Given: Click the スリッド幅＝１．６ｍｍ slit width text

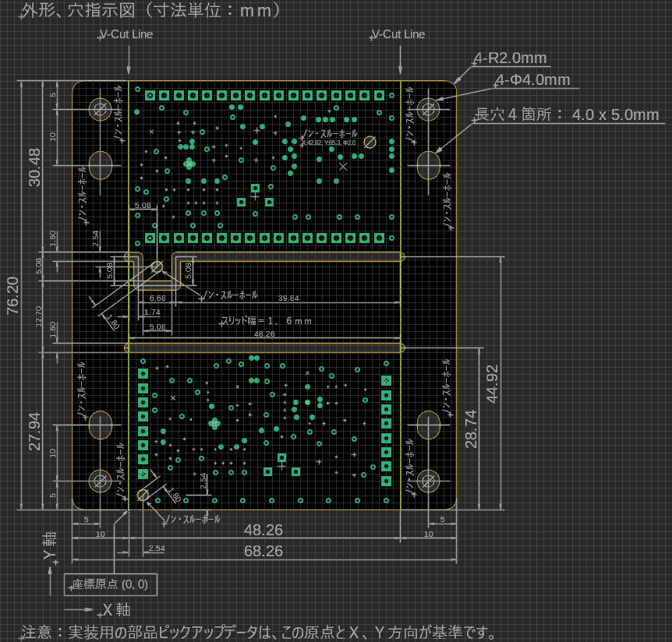Looking at the screenshot, I should 267,320.
